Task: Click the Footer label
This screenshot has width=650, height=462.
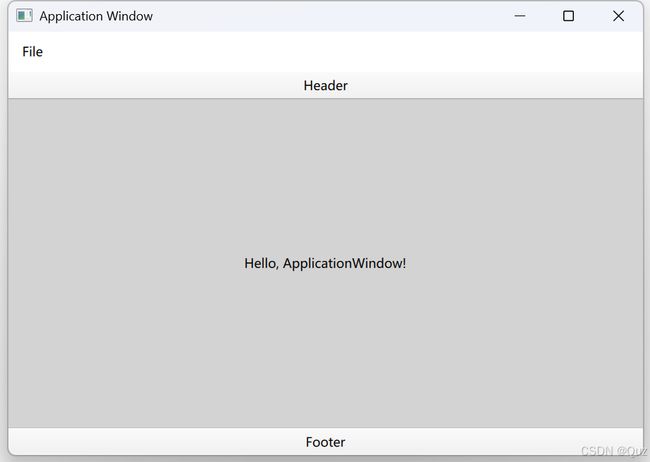Action: pos(325,442)
